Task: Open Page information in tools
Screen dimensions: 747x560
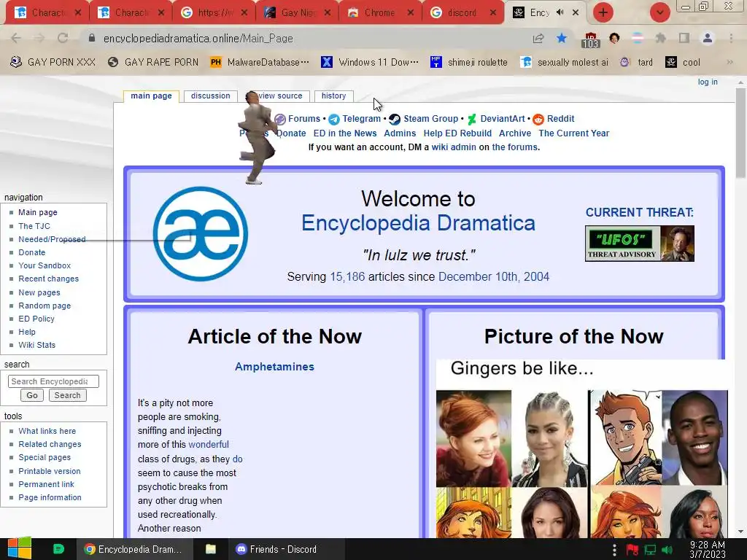Action: (50, 497)
